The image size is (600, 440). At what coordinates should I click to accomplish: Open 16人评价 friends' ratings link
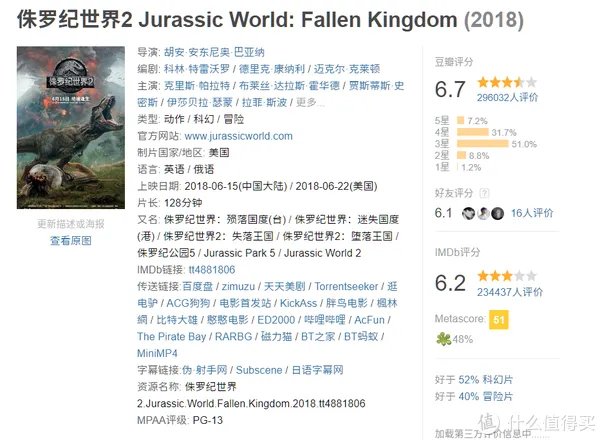[532, 213]
